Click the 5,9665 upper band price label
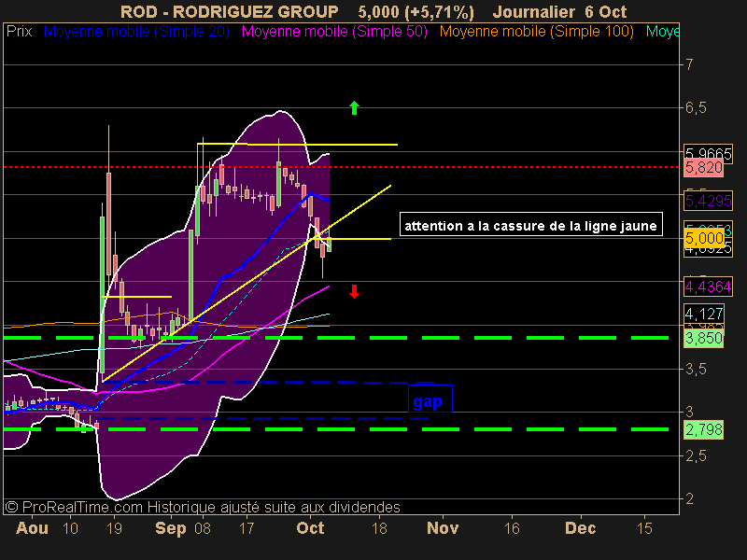This screenshot has height=560, width=747. coord(708,153)
